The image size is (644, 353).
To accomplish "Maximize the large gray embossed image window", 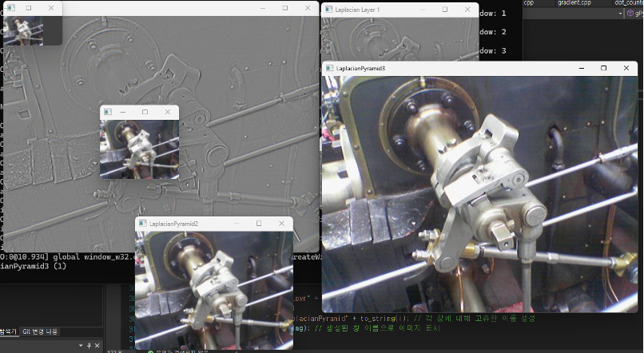I will click(285, 8).
